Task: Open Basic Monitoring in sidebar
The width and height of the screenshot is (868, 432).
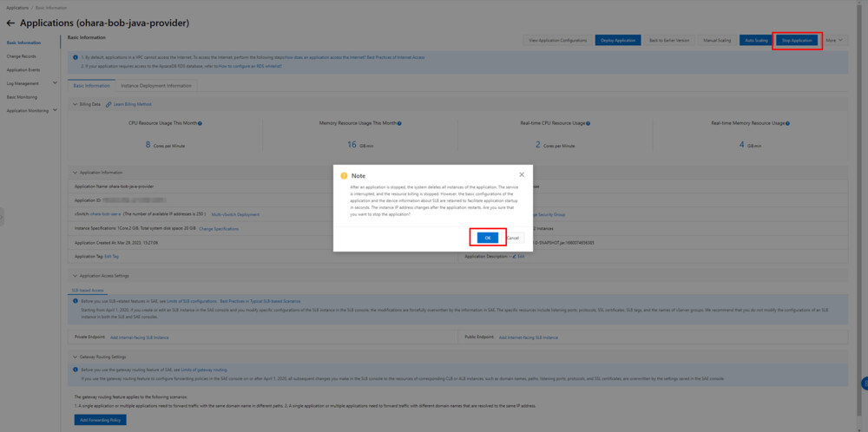Action: pyautogui.click(x=23, y=97)
